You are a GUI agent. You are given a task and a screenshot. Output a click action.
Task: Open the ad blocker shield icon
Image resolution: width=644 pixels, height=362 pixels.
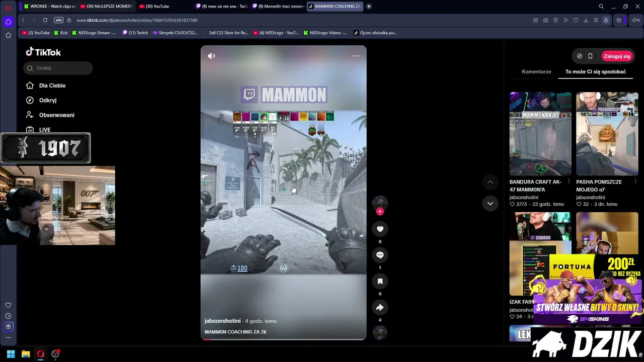pyautogui.click(x=555, y=20)
